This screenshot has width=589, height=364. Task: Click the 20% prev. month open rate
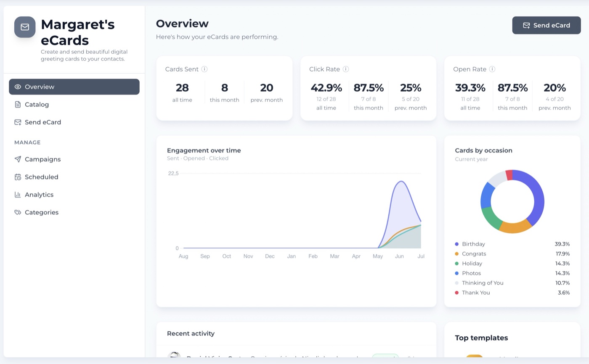[555, 88]
